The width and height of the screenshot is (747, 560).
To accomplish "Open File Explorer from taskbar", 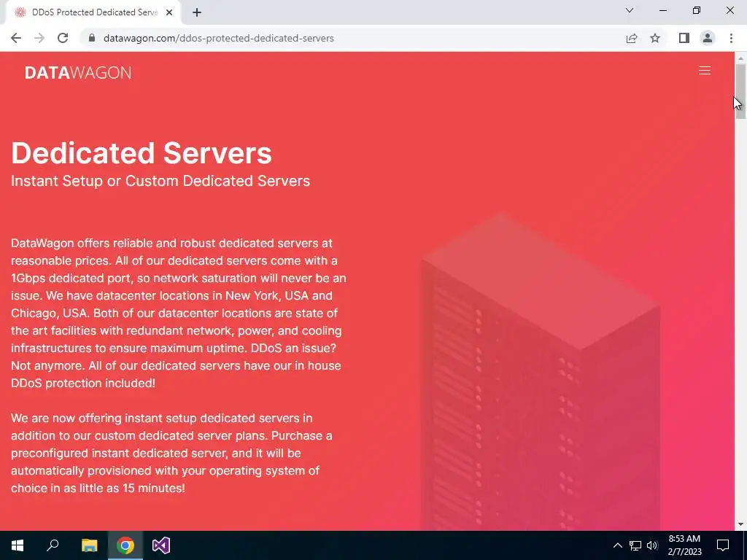I will 89,545.
